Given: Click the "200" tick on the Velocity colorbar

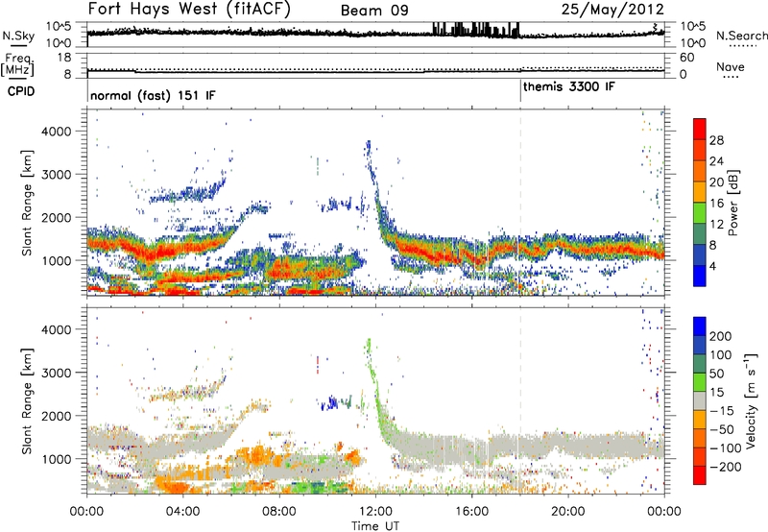Looking at the screenshot, I should pos(720,336).
